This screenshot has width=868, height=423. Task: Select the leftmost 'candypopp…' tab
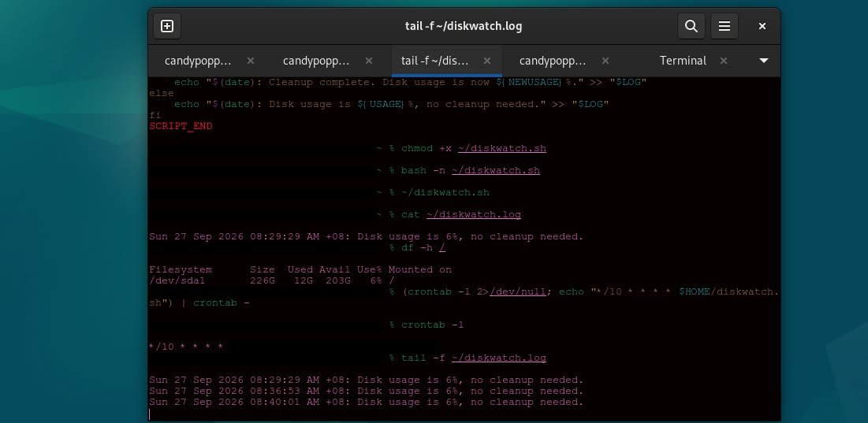(x=198, y=61)
